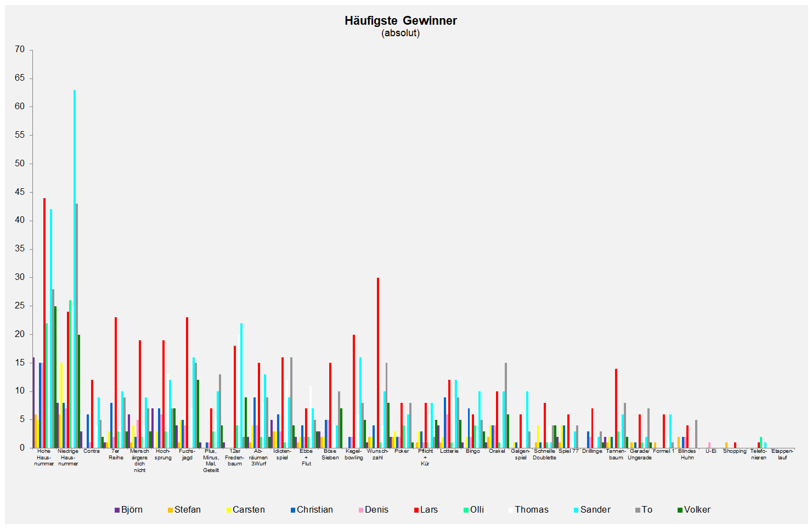Click the 'Contra' axis label
812x528 pixels.
[x=92, y=451]
